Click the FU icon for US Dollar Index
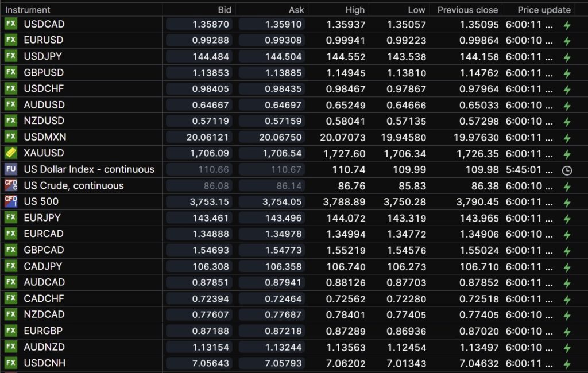Screen dimensions: 588x373 pyautogui.click(x=11, y=169)
